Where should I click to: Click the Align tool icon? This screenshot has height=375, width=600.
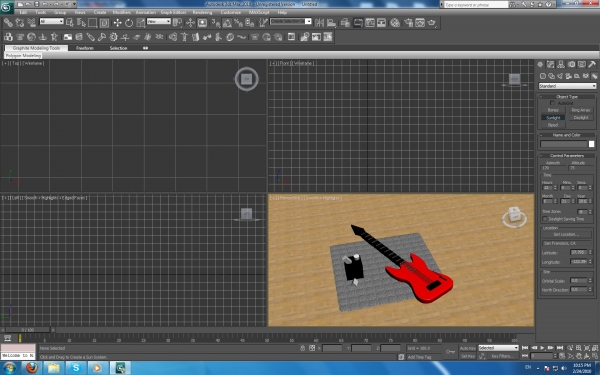331,23
